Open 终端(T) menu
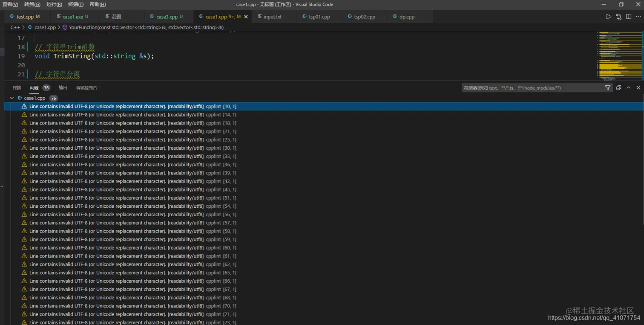Screen dimensions: 644x325 (76, 4)
